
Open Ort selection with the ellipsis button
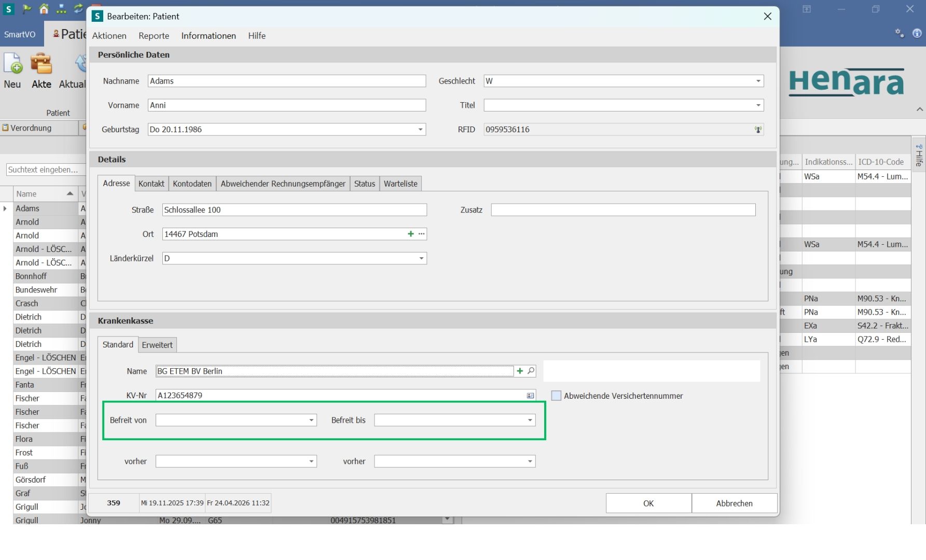[x=422, y=234]
